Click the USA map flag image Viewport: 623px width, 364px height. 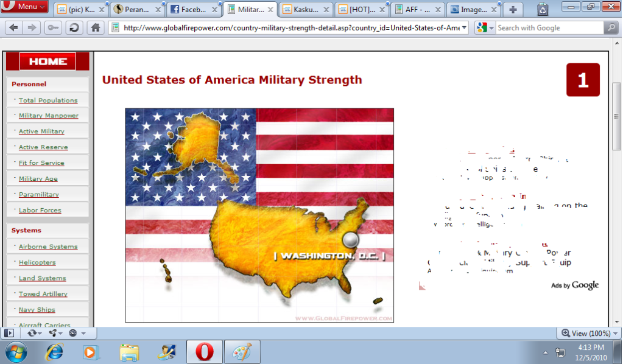(259, 215)
